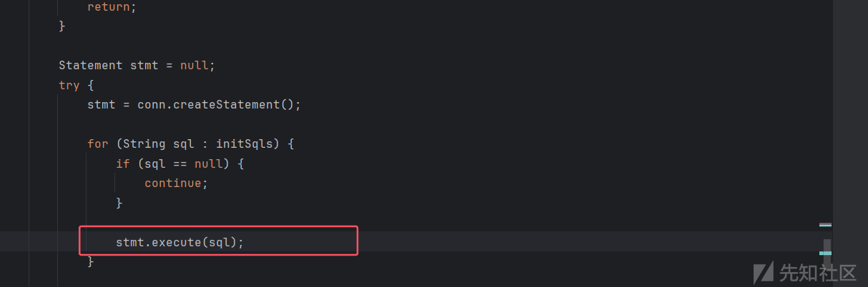Click null in the if condition
This screenshot has width=868, height=287.
tap(209, 163)
